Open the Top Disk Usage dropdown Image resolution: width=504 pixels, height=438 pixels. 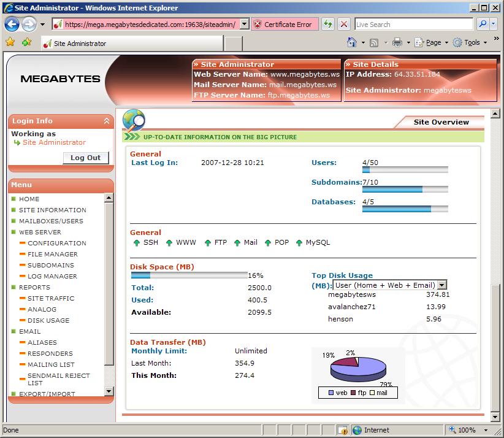pyautogui.click(x=442, y=285)
